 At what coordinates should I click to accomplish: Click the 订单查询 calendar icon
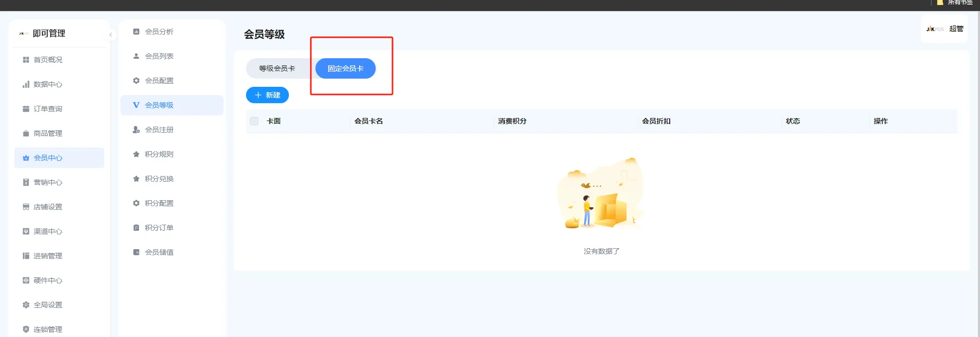(26, 109)
